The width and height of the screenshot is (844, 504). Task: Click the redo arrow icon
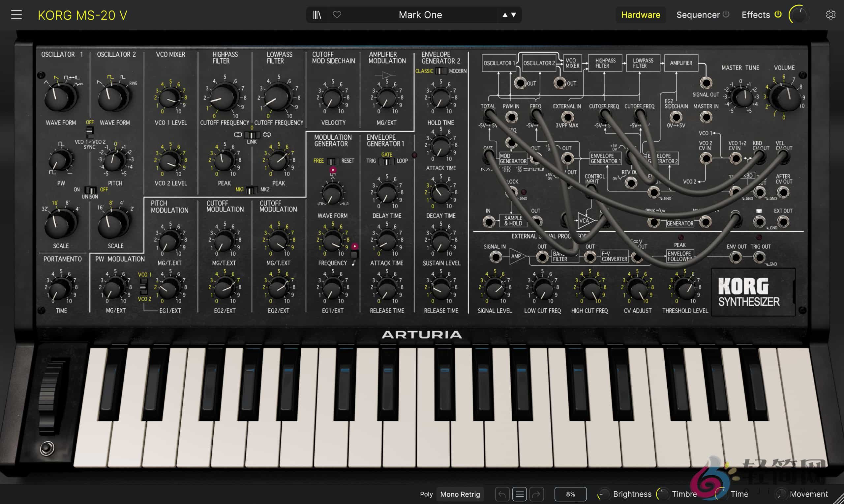point(537,494)
